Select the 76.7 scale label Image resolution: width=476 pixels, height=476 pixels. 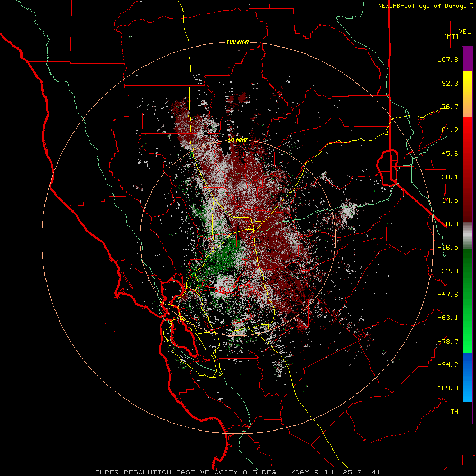pyautogui.click(x=450, y=106)
